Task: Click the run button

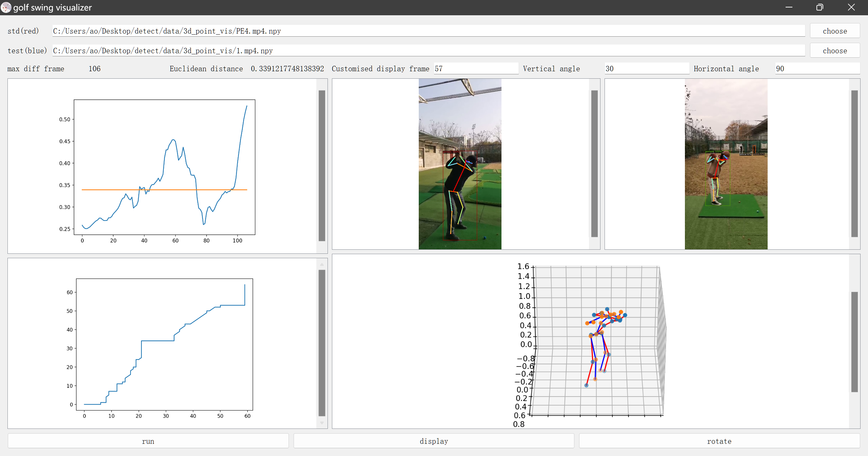Action: (148, 441)
